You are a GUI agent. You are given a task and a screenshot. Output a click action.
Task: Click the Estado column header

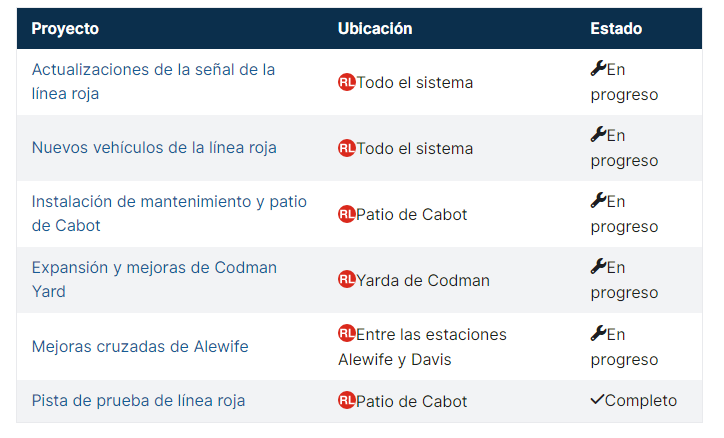[x=616, y=29]
